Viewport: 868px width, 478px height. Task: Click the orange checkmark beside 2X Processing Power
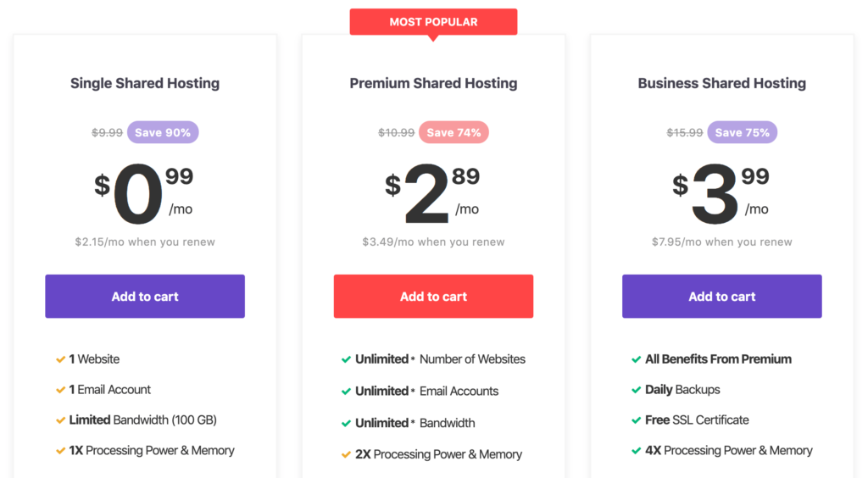[346, 455]
